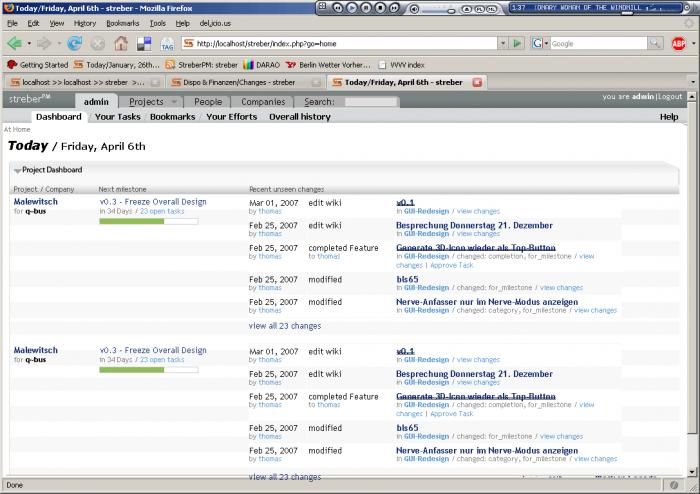Image resolution: width=700 pixels, height=494 pixels.
Task: Click the Google search input field
Action: pyautogui.click(x=598, y=43)
